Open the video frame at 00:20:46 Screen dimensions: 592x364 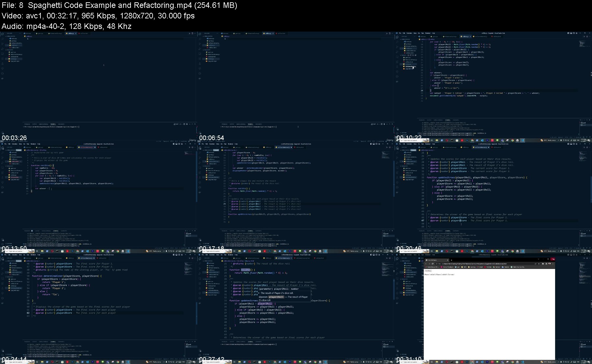click(493, 198)
